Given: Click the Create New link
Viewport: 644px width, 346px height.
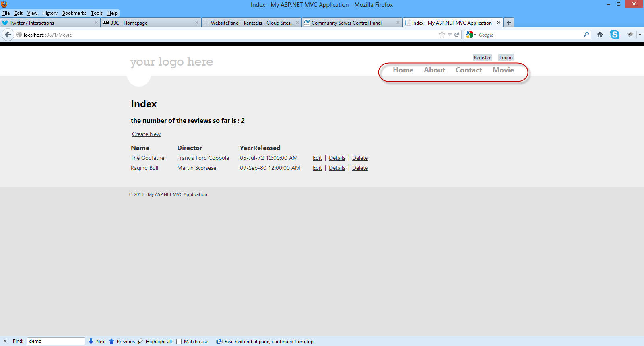Looking at the screenshot, I should coord(146,134).
